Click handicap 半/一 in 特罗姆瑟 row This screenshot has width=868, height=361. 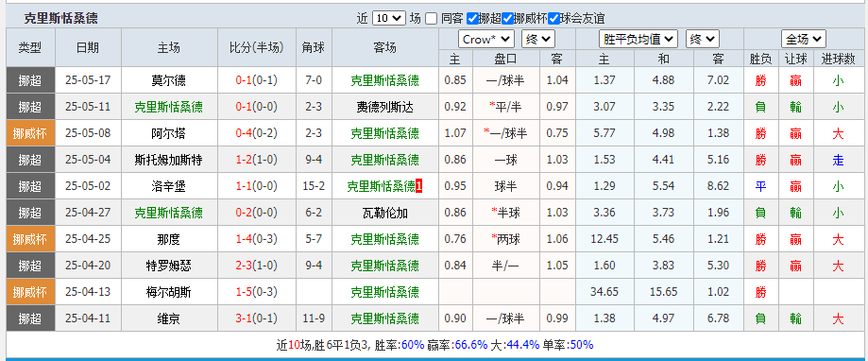[x=505, y=266]
